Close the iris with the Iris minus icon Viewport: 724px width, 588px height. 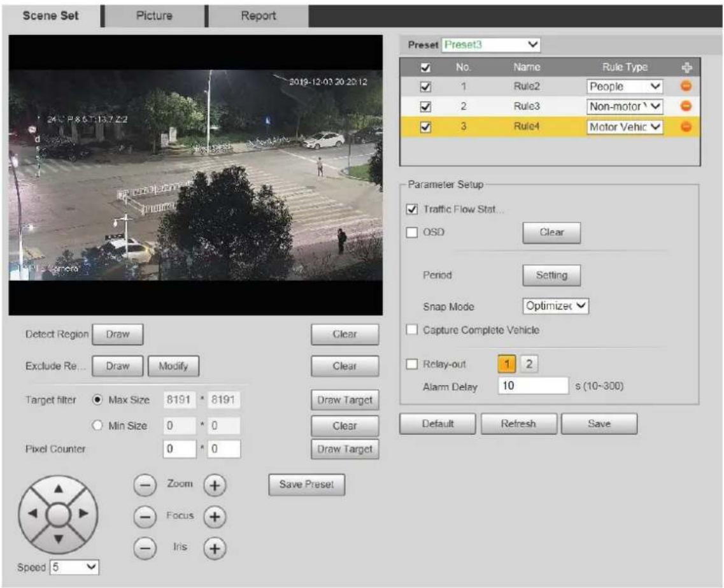click(x=145, y=549)
